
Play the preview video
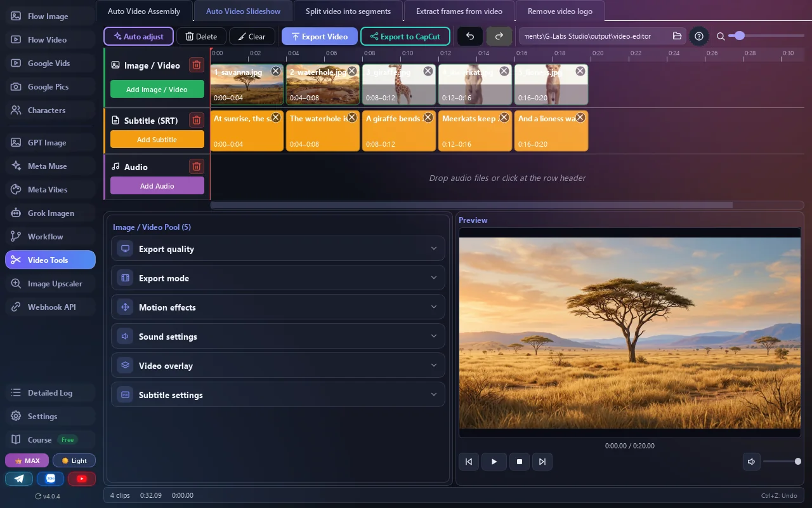(494, 462)
